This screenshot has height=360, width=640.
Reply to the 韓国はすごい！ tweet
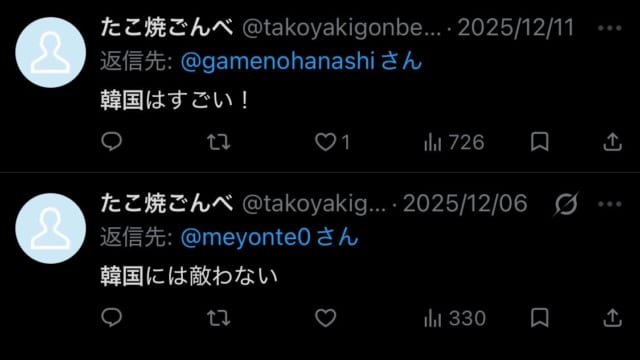click(111, 142)
